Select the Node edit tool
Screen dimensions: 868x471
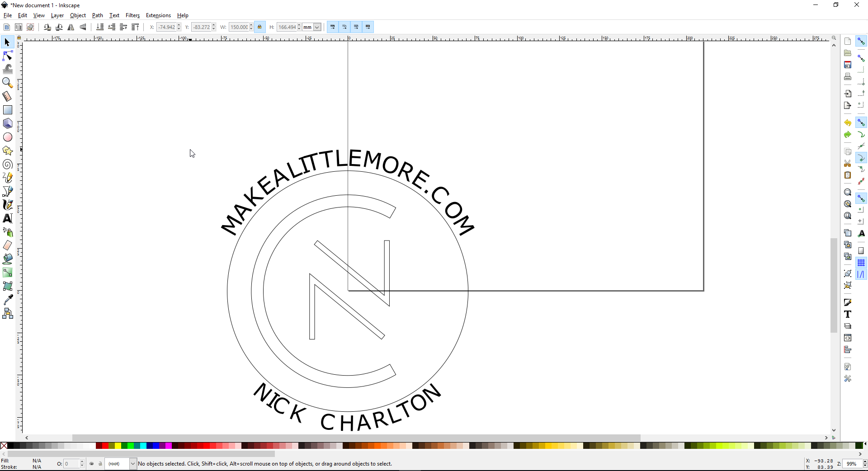(x=7, y=56)
